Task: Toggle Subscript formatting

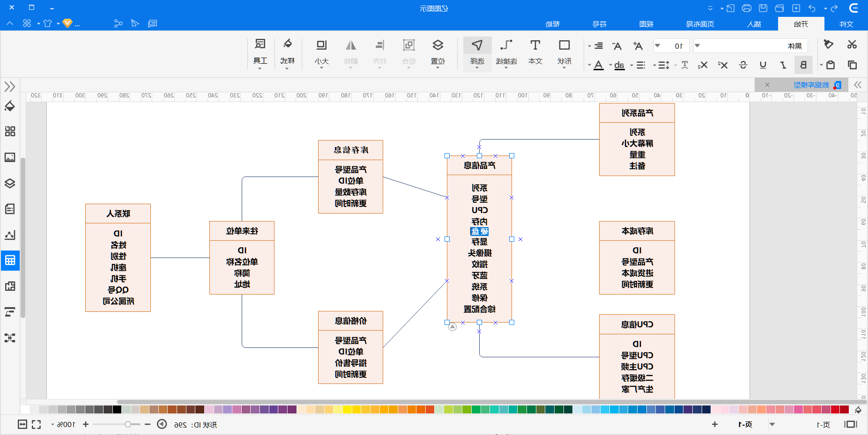Action: [703, 65]
